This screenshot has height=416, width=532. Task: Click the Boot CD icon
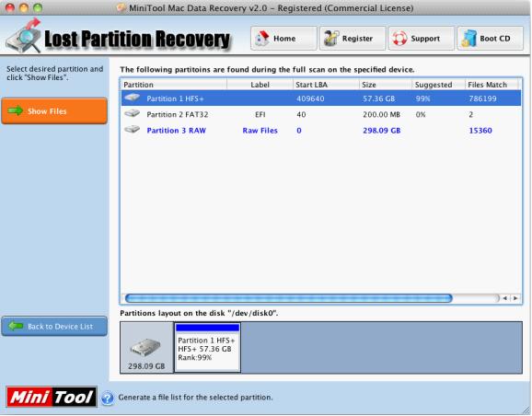pos(468,39)
